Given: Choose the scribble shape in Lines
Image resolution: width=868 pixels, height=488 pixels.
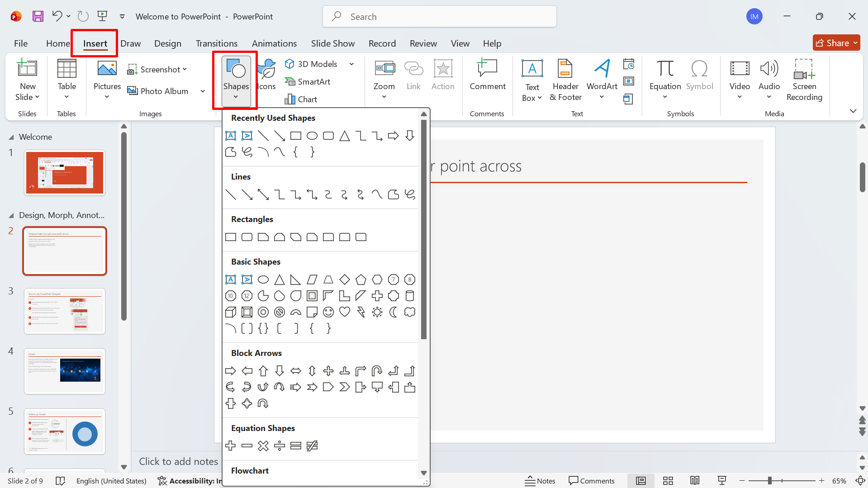Looking at the screenshot, I should point(410,194).
